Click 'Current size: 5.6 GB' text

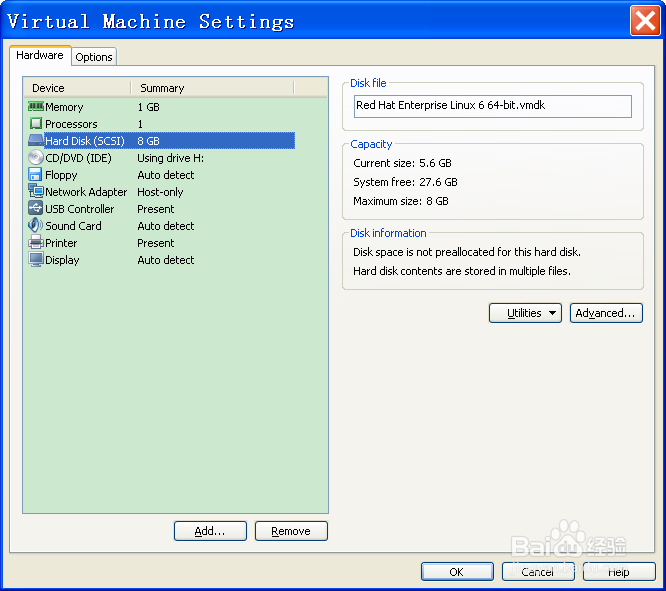(x=402, y=163)
